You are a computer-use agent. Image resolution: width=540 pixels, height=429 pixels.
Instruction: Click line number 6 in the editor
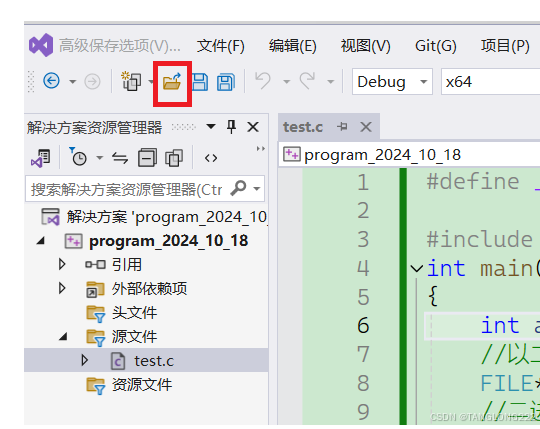(363, 325)
